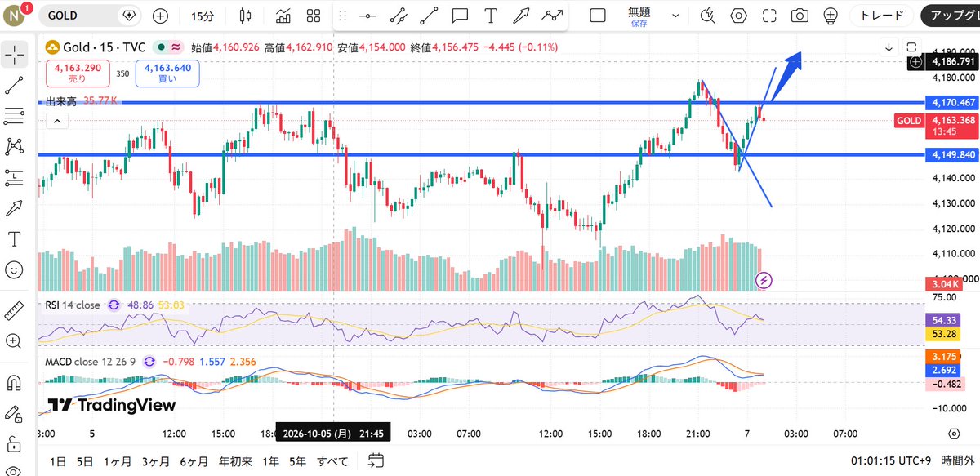Open the トレード trade button
This screenshot has width=980, height=476.
[x=882, y=15]
